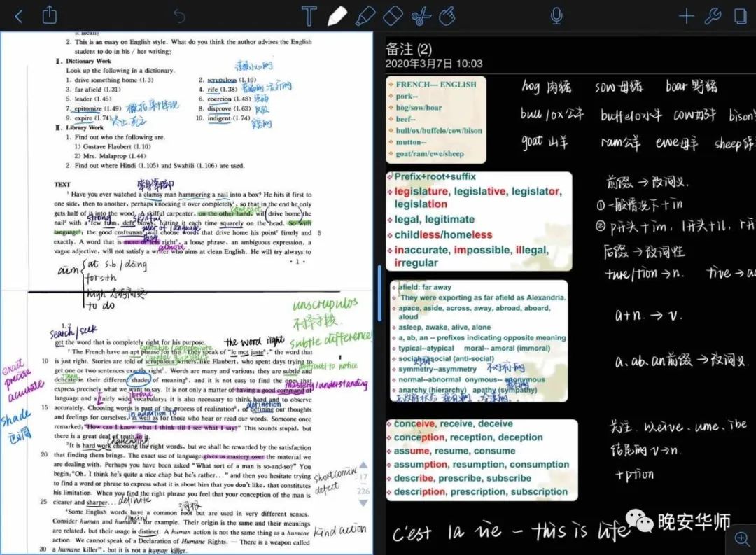Tap 'describe, prescribe, subscribe' line in slide
The width and height of the screenshot is (756, 555).
pyautogui.click(x=463, y=478)
